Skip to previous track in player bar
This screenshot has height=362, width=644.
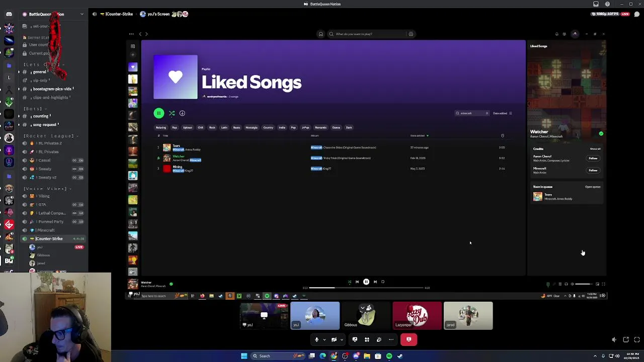pyautogui.click(x=357, y=282)
